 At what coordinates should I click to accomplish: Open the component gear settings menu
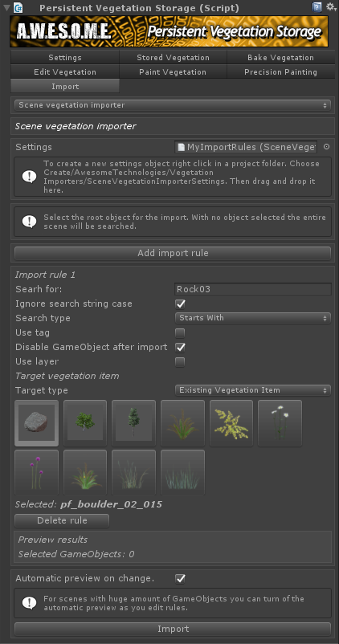coord(331,7)
